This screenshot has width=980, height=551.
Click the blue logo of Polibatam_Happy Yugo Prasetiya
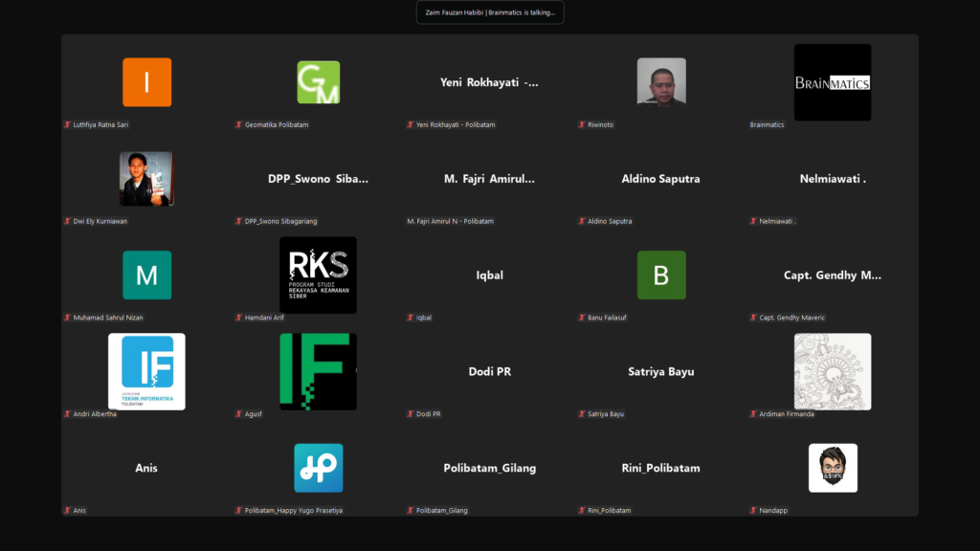318,468
